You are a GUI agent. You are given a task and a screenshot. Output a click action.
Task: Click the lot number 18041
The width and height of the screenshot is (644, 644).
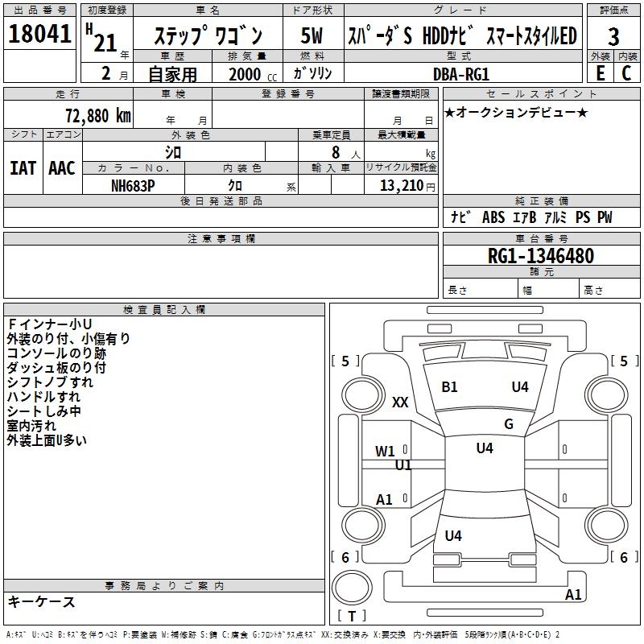(x=39, y=34)
